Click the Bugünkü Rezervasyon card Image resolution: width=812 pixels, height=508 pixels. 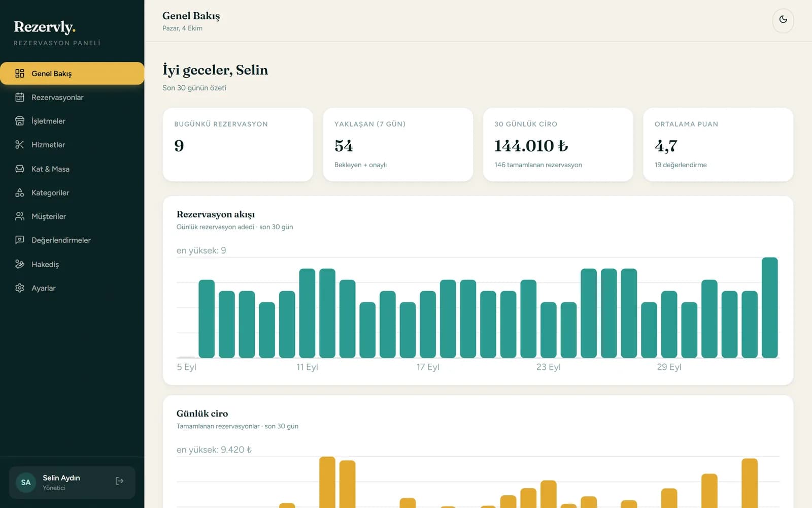[238, 144]
